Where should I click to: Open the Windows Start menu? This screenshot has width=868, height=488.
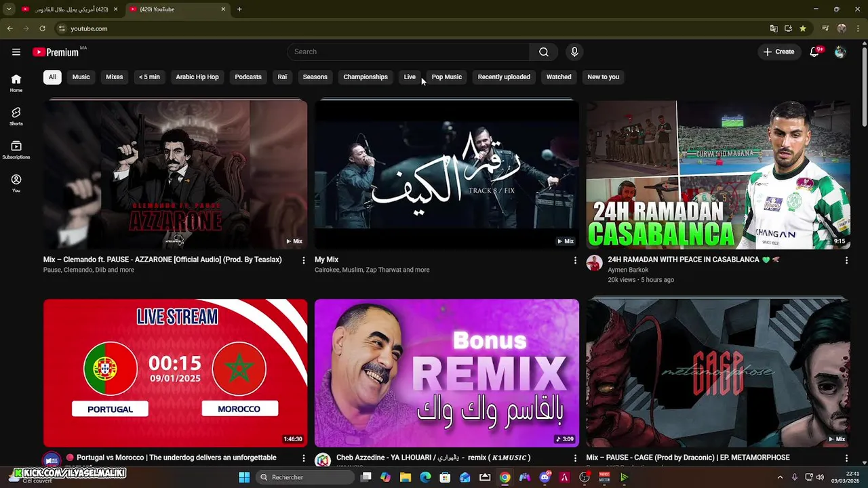pyautogui.click(x=244, y=477)
